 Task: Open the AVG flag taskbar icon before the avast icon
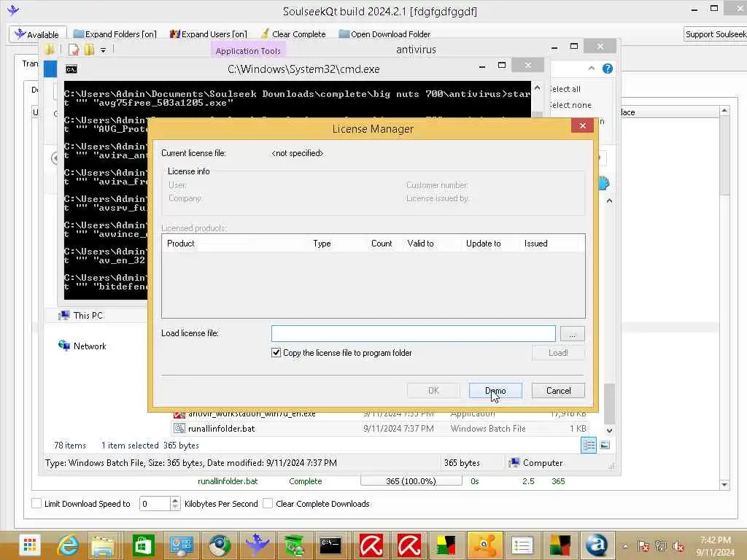(x=446, y=545)
